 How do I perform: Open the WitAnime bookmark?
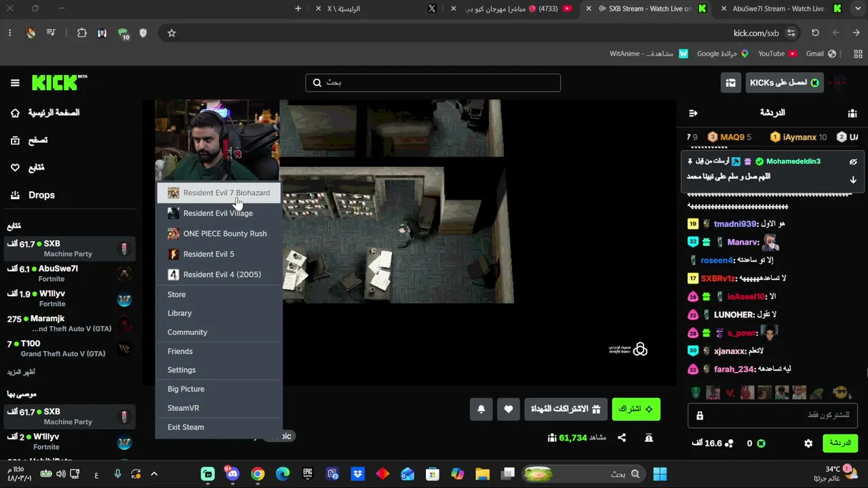[649, 54]
